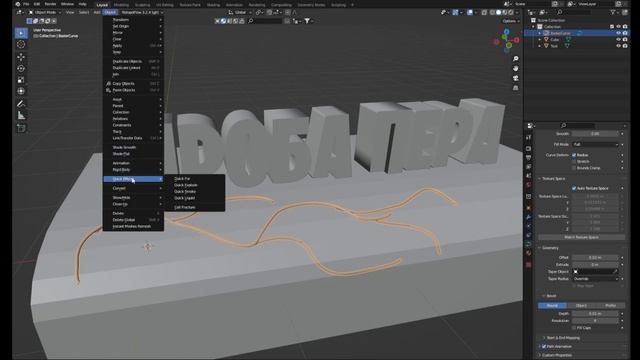Adjust the Bevel Depth slider field
The height and width of the screenshot is (360, 640).
click(596, 314)
